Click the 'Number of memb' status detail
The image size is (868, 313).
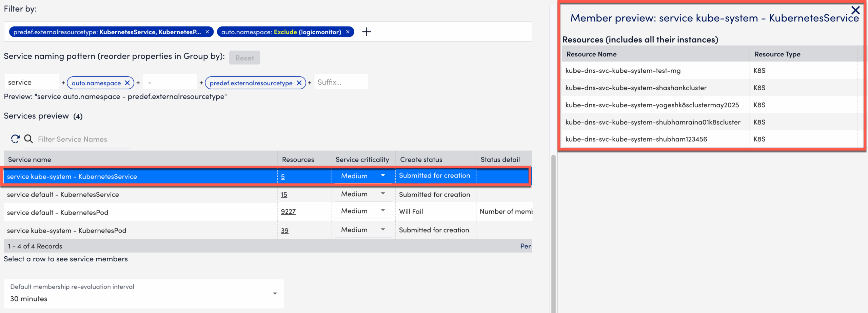[x=506, y=211]
